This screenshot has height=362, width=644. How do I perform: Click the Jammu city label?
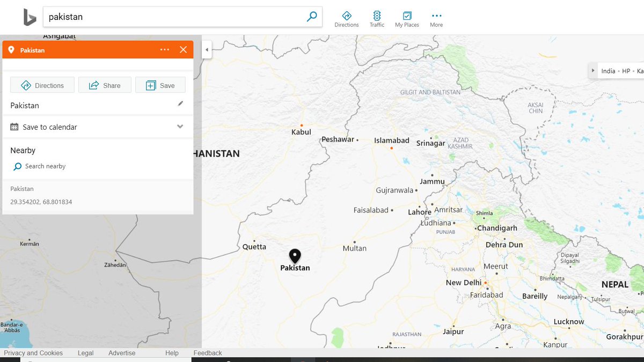coord(432,181)
